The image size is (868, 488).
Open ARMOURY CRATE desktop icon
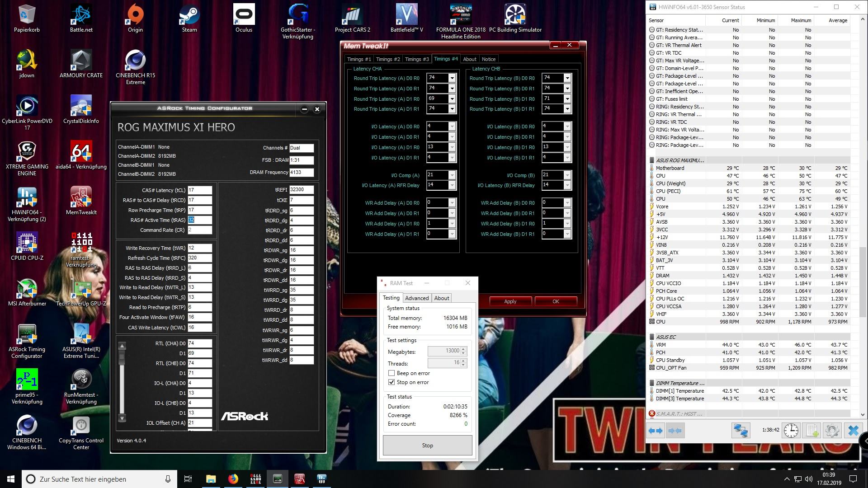point(81,64)
